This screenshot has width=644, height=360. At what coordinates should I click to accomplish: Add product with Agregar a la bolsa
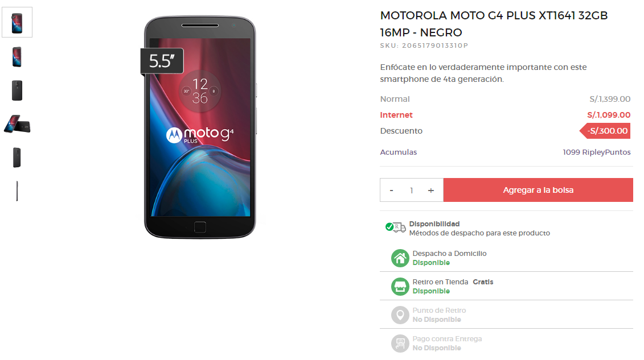[x=538, y=190]
